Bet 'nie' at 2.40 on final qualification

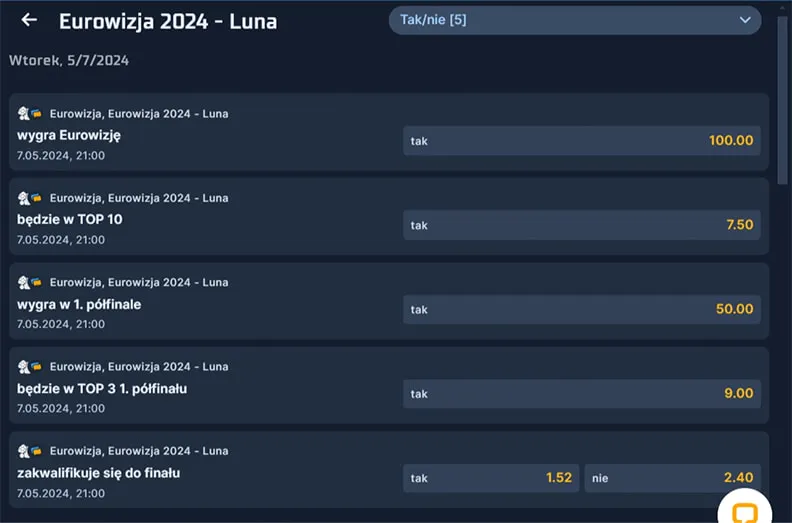(672, 478)
